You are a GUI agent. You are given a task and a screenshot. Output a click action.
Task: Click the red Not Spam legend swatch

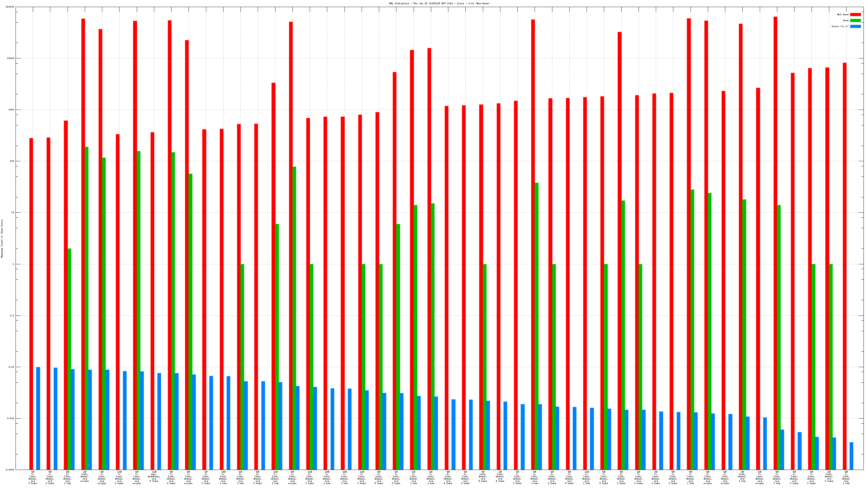855,14
